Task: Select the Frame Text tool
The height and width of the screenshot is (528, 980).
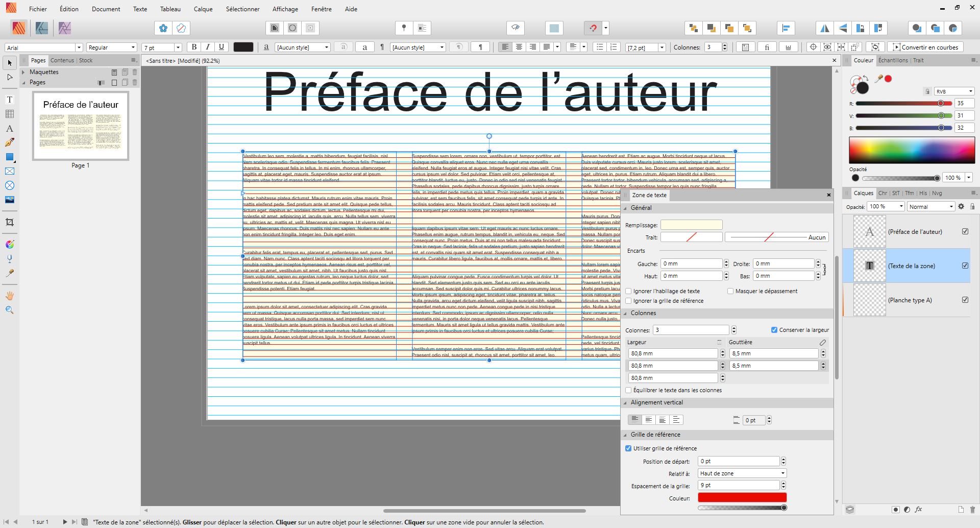Action: tap(10, 100)
